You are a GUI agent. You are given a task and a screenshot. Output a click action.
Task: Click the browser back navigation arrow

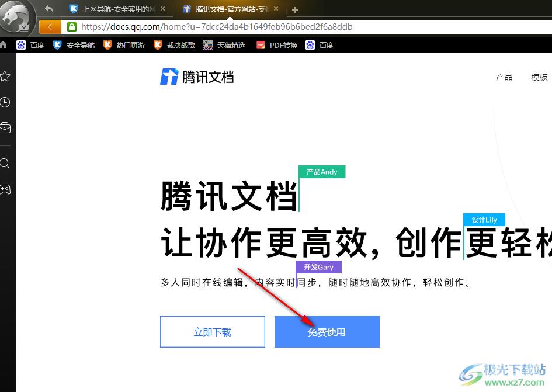click(x=48, y=9)
